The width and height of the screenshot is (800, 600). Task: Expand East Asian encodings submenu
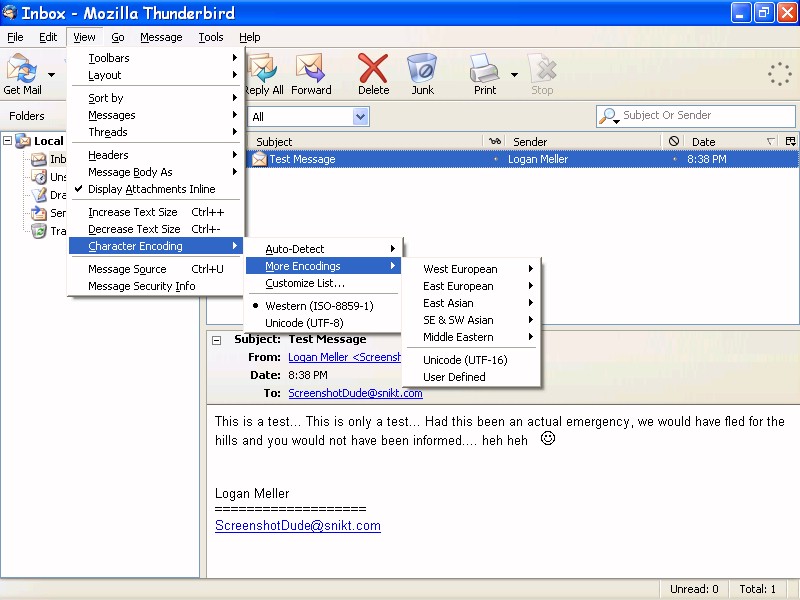(x=471, y=303)
